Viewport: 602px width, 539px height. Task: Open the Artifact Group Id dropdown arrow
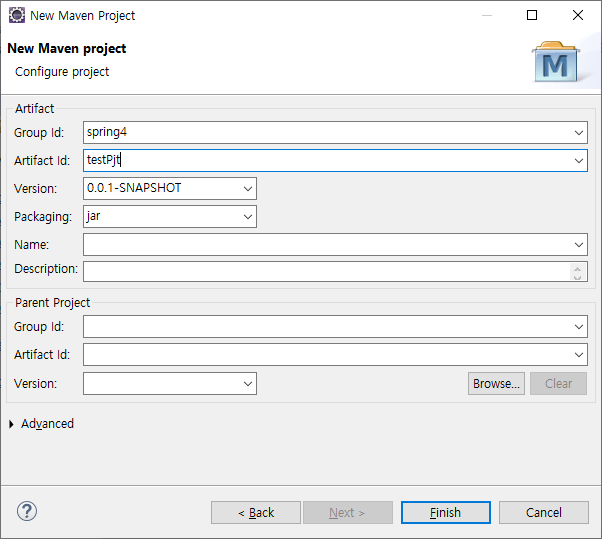579,133
